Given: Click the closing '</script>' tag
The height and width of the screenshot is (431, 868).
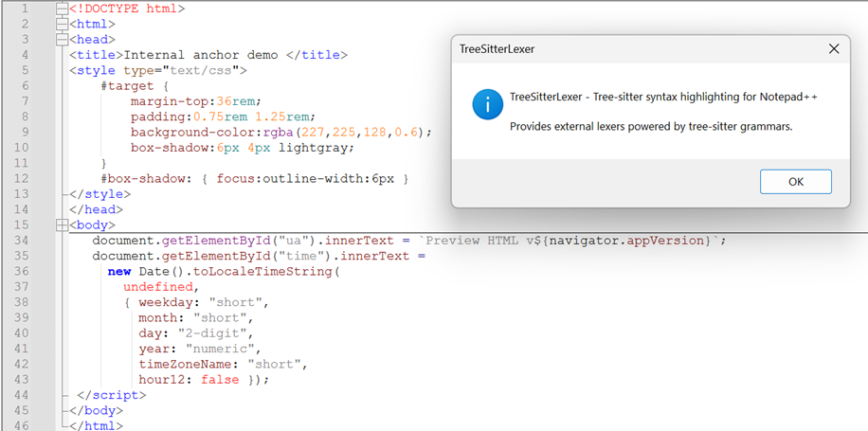Looking at the screenshot, I should (x=112, y=396).
